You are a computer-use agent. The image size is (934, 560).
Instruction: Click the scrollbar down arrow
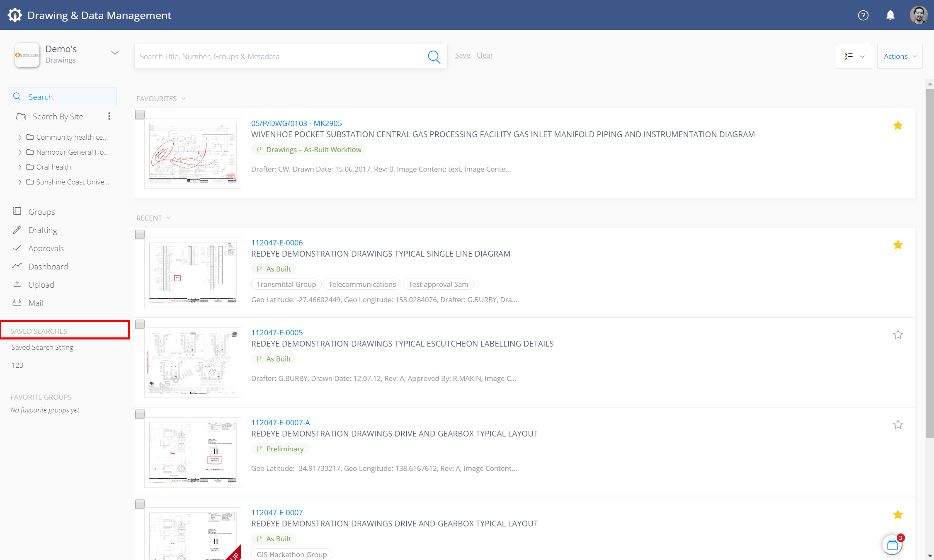(929, 555)
